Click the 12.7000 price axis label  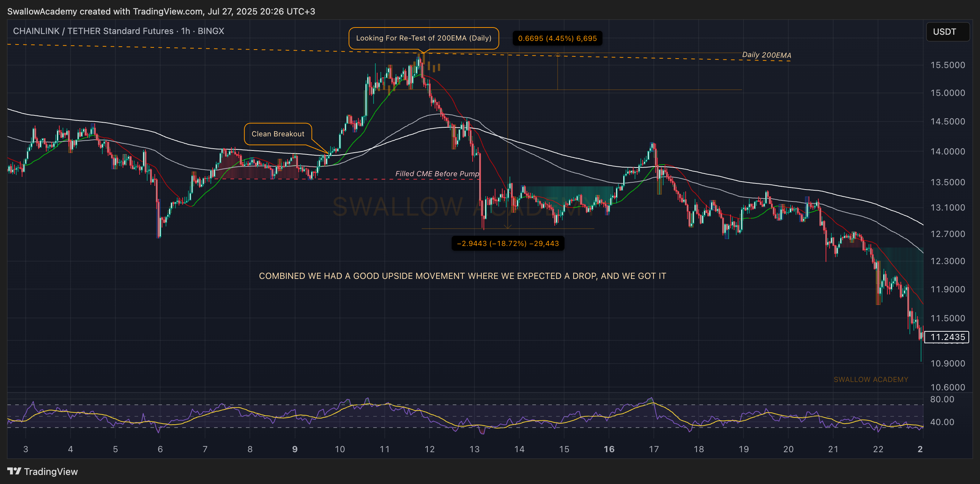(948, 234)
